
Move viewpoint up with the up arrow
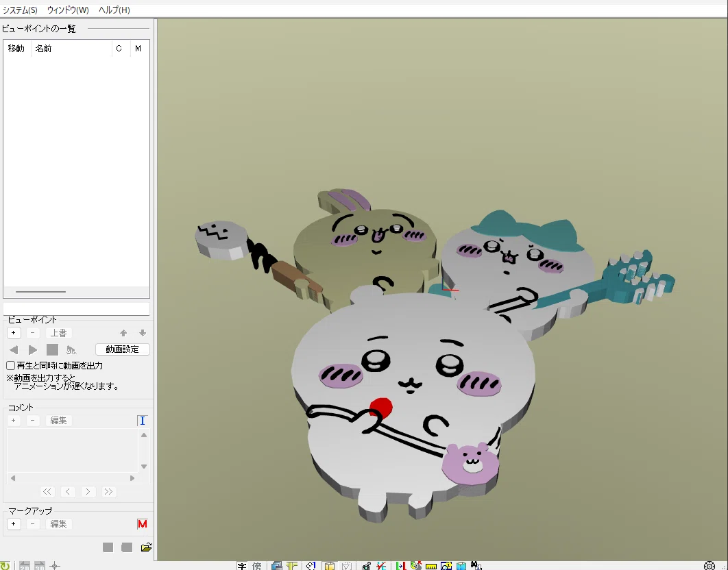(123, 333)
